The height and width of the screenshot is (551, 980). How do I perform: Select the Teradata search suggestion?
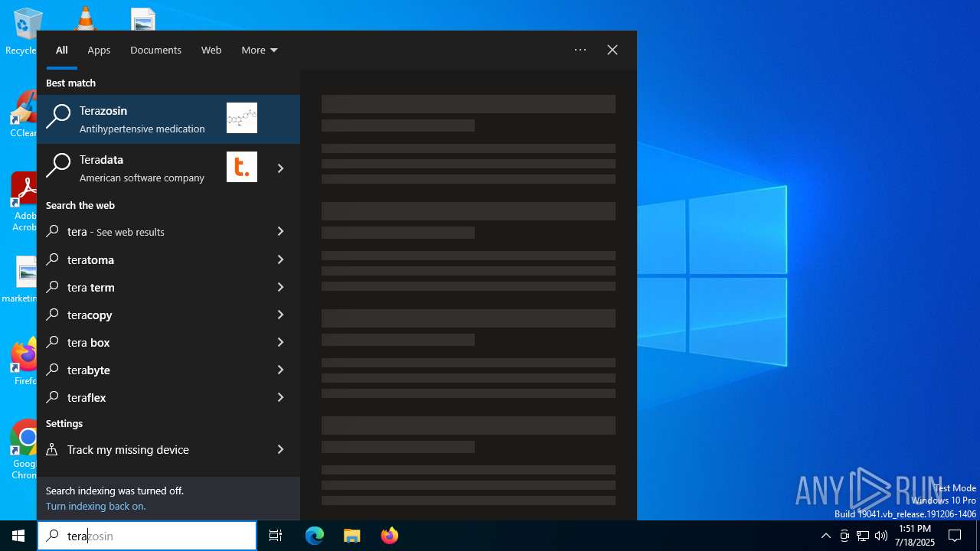coord(149,168)
